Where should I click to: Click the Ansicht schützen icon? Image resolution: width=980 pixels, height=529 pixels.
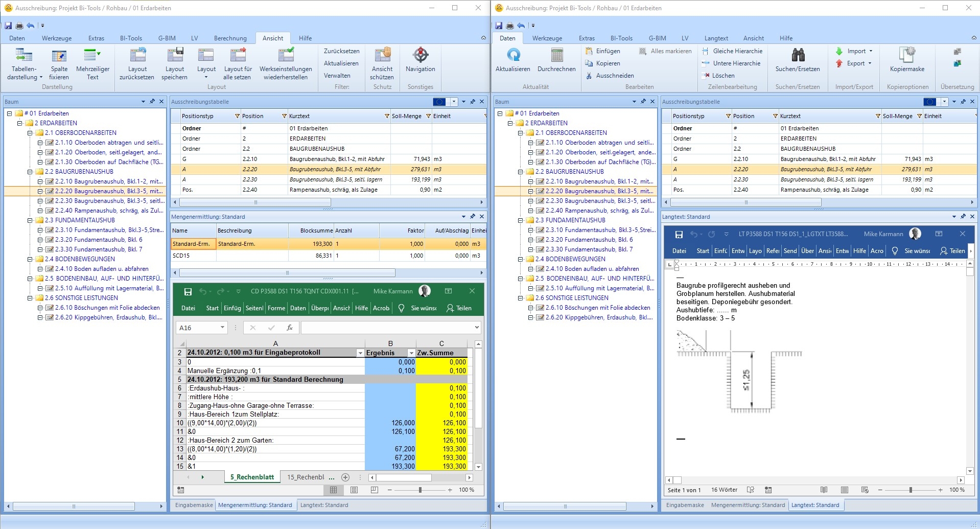coord(382,55)
